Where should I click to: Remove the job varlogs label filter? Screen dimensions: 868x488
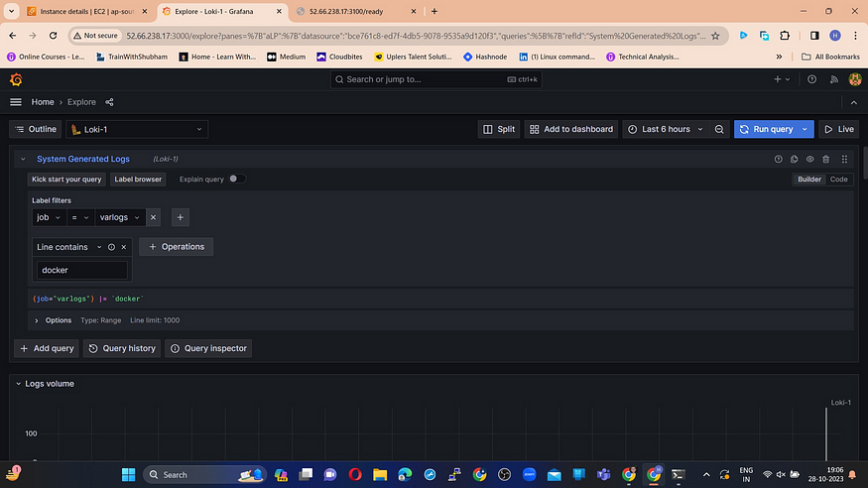[154, 217]
